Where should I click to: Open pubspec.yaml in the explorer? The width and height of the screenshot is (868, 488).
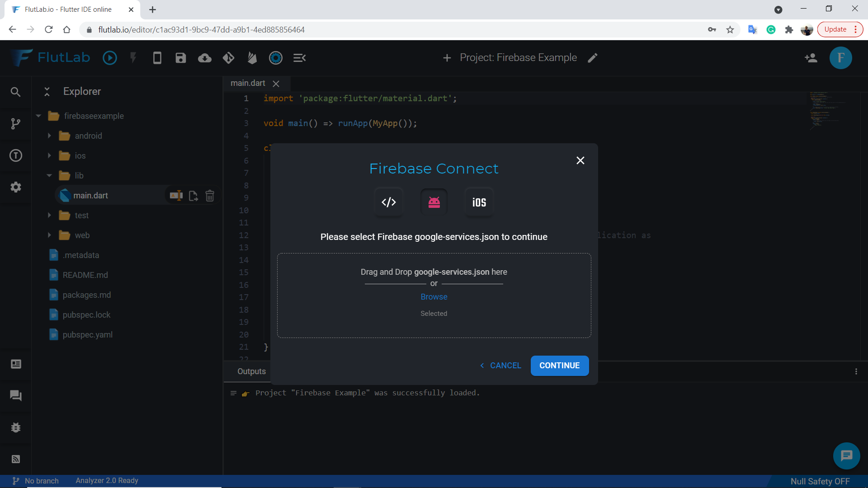[87, 335]
